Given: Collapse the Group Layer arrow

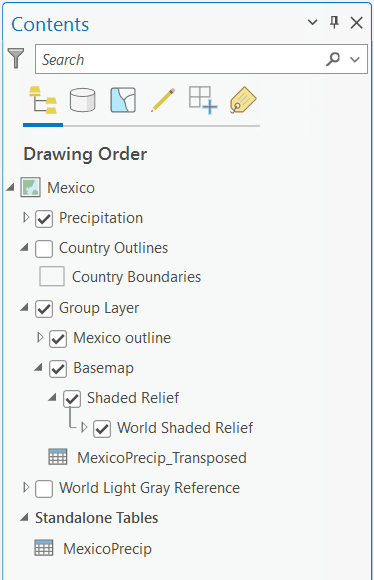Looking at the screenshot, I should 24,307.
